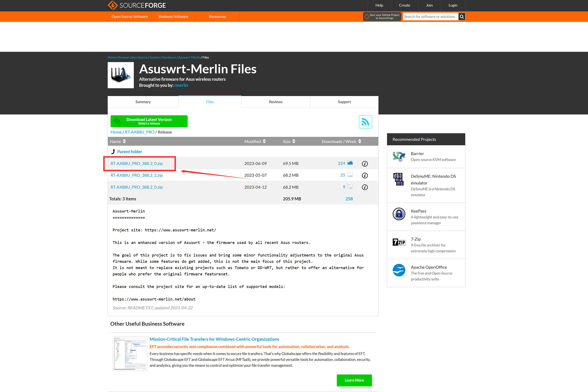The image size is (588, 392).
Task: Open info icon for 388.2_0 file
Action: [x=365, y=187]
